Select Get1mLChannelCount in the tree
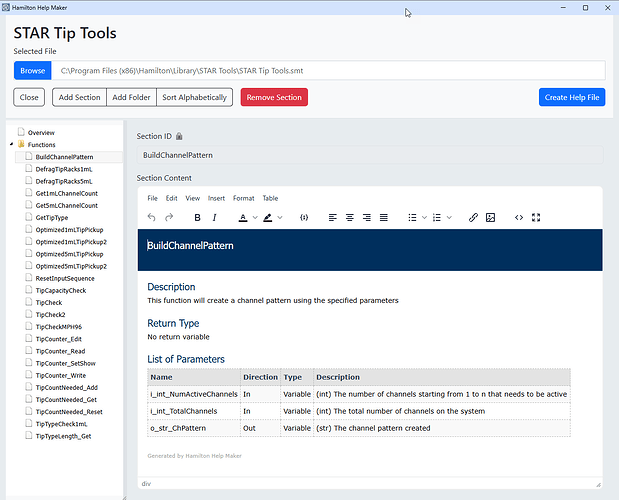Image resolution: width=619 pixels, height=500 pixels. point(67,193)
